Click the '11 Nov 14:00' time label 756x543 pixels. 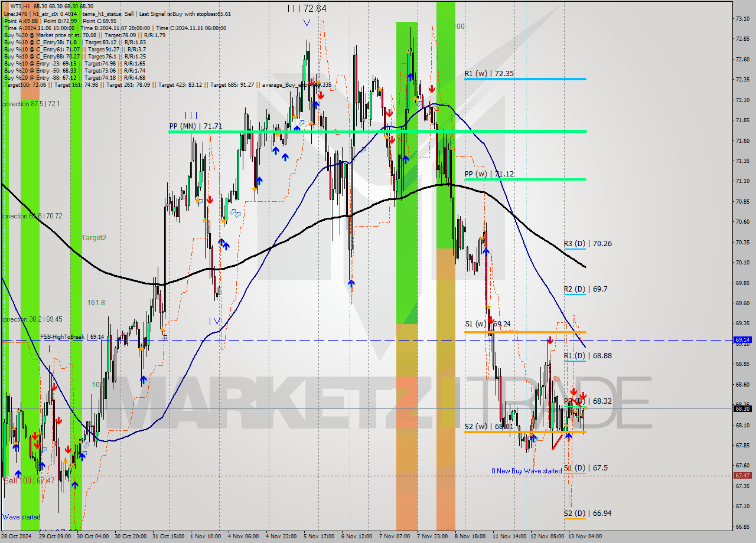(x=509, y=537)
